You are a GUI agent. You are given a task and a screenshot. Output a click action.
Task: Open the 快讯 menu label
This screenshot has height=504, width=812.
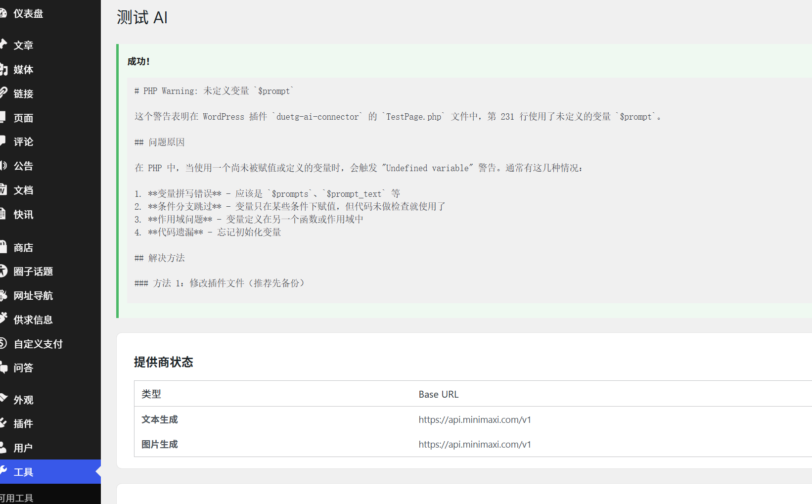pos(23,214)
